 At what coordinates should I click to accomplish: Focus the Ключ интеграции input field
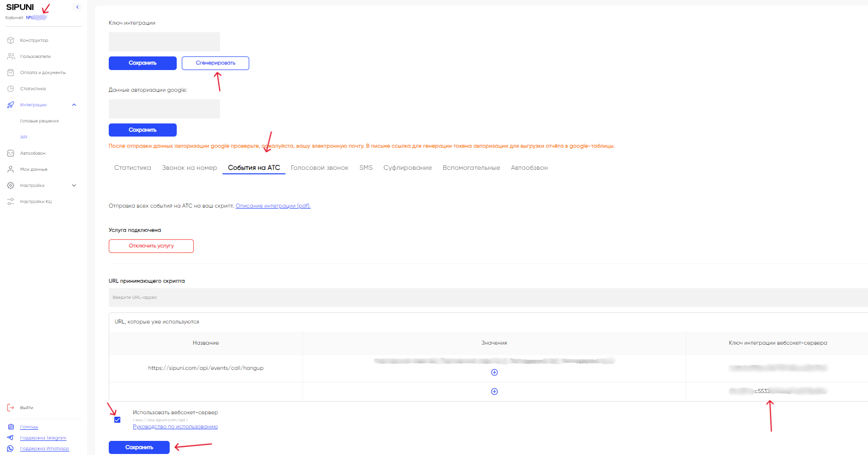[164, 42]
